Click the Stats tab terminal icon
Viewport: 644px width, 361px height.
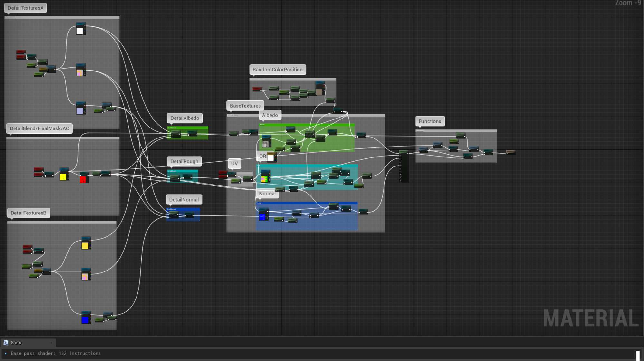[6, 343]
